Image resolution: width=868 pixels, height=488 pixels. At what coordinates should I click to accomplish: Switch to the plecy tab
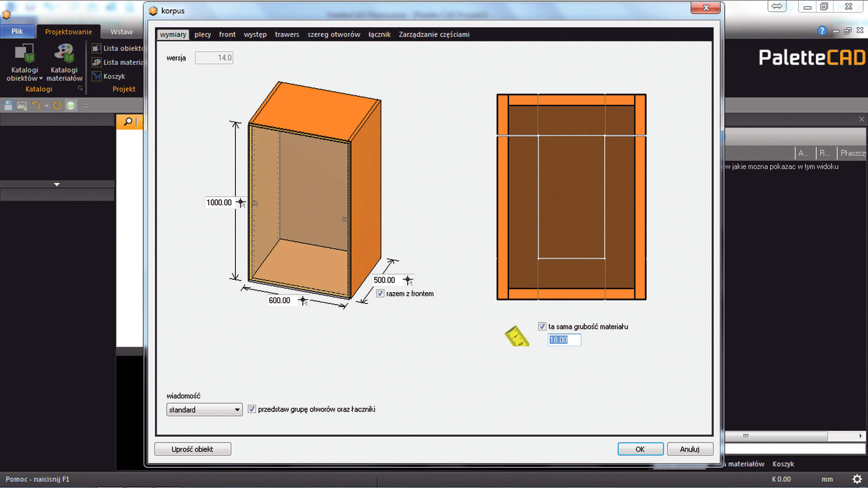[202, 34]
